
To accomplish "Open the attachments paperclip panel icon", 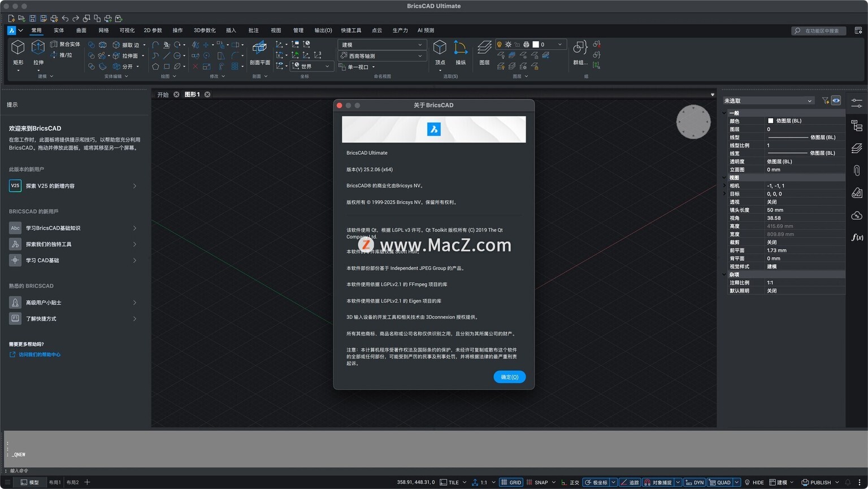I will (857, 170).
